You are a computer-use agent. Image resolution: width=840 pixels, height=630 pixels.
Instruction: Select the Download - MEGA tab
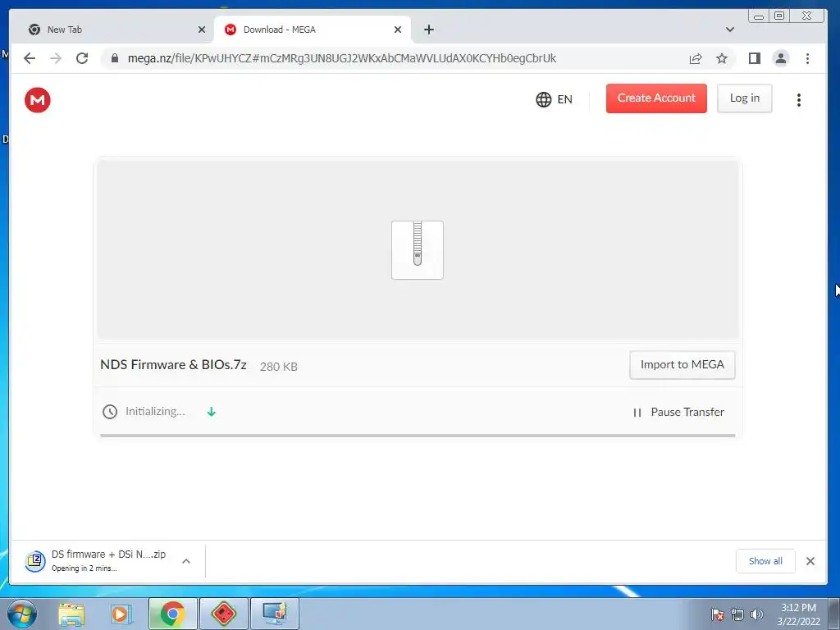[313, 30]
